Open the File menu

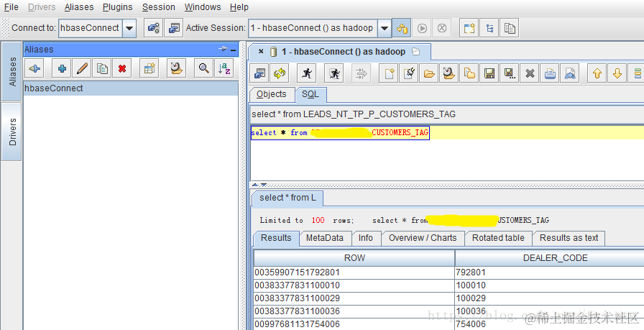pyautogui.click(x=11, y=7)
